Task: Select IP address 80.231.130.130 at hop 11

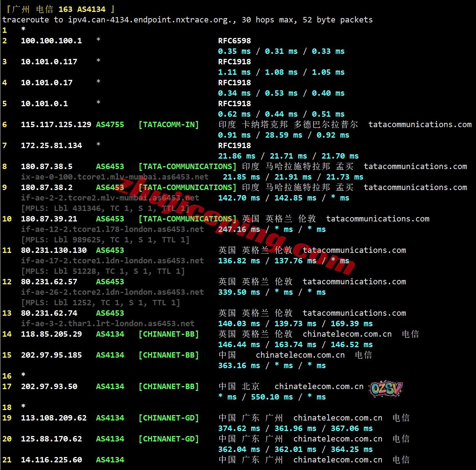Action: [54, 250]
